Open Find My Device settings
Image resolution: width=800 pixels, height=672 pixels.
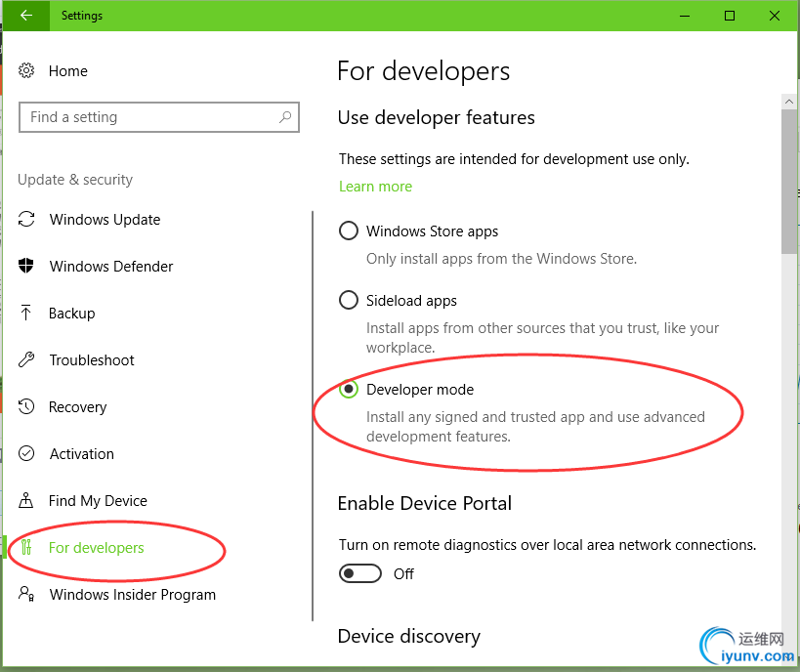(x=98, y=501)
